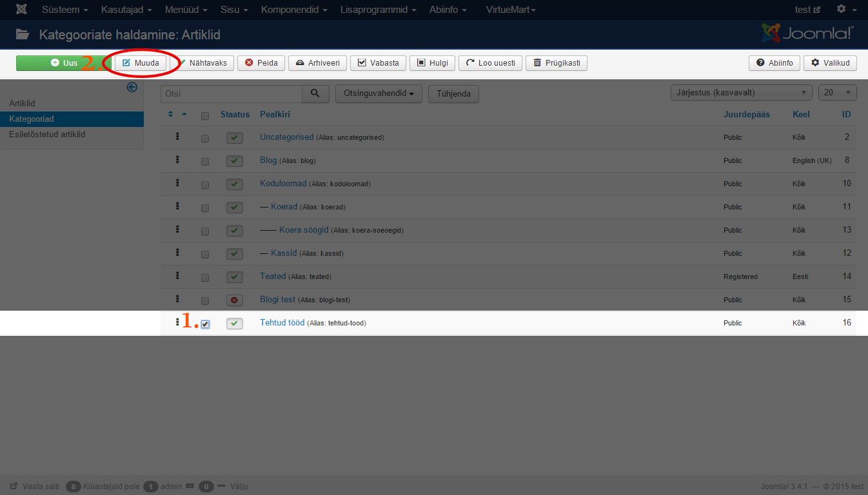Viewport: 868px width, 495px height.
Task: Uncheck the Tehtud tööd row checkbox
Action: coord(205,324)
